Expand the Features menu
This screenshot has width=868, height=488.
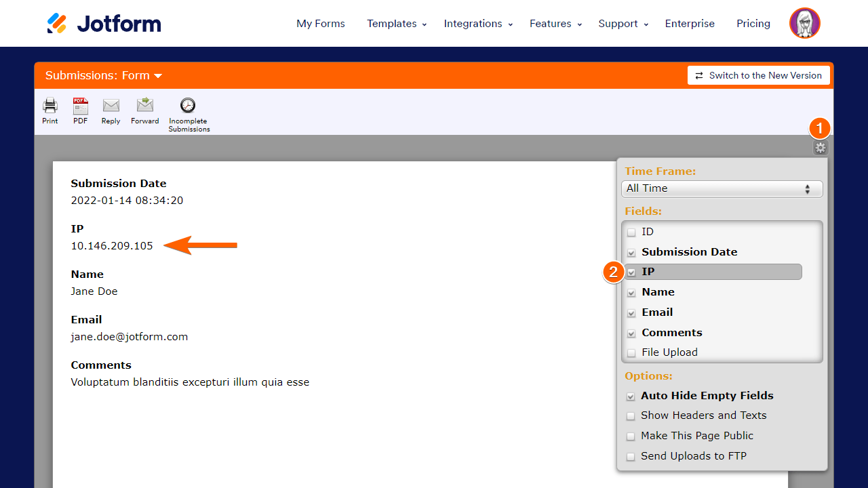pyautogui.click(x=555, y=24)
